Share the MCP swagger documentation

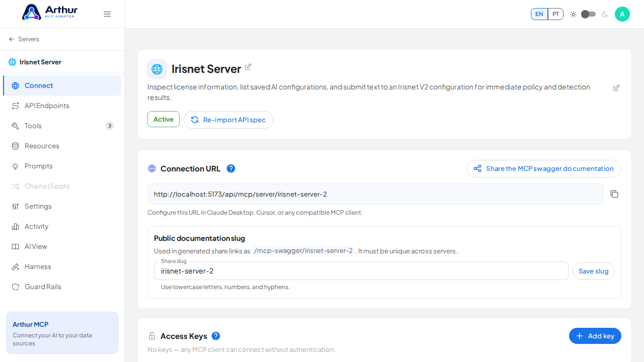[x=544, y=168]
